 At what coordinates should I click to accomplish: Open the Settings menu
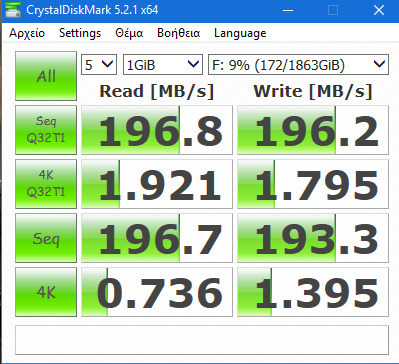point(80,33)
